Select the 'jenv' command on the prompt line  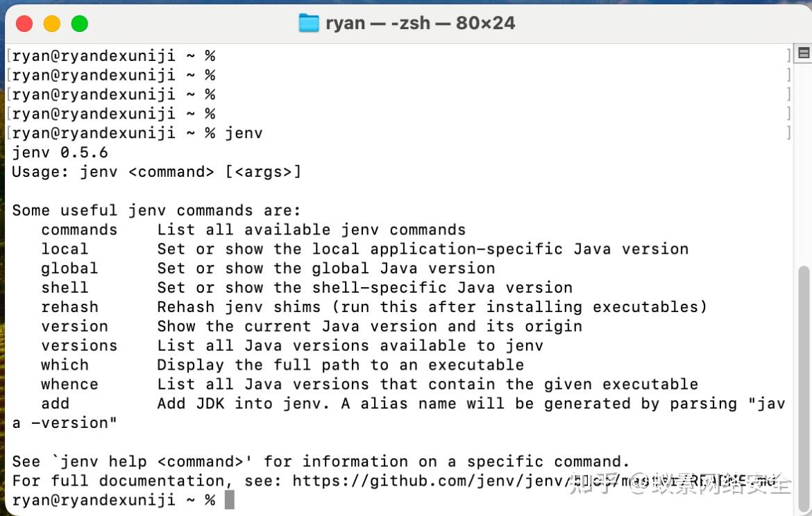click(x=244, y=132)
